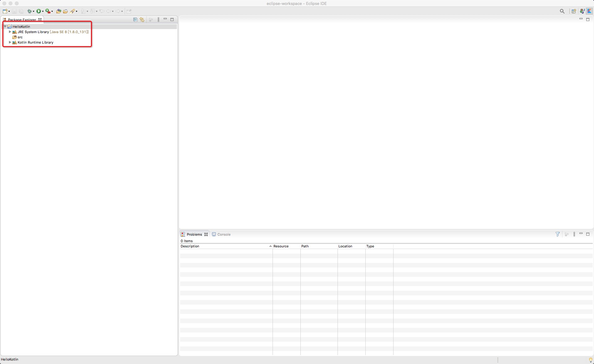The height and width of the screenshot is (364, 594).
Task: Open the Debug dropdown arrow
Action: (x=33, y=11)
